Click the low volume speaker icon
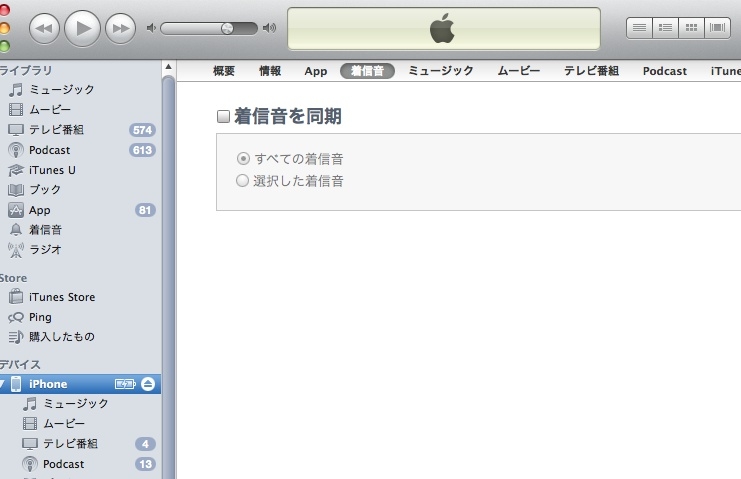 click(x=151, y=28)
